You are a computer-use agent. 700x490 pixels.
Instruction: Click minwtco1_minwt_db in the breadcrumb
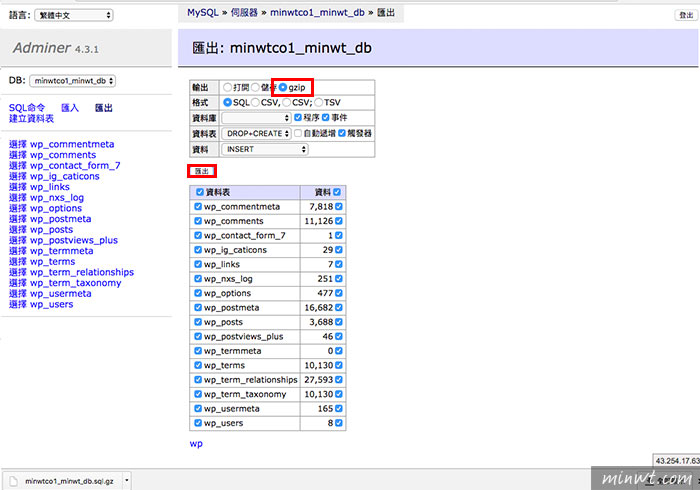[x=317, y=12]
